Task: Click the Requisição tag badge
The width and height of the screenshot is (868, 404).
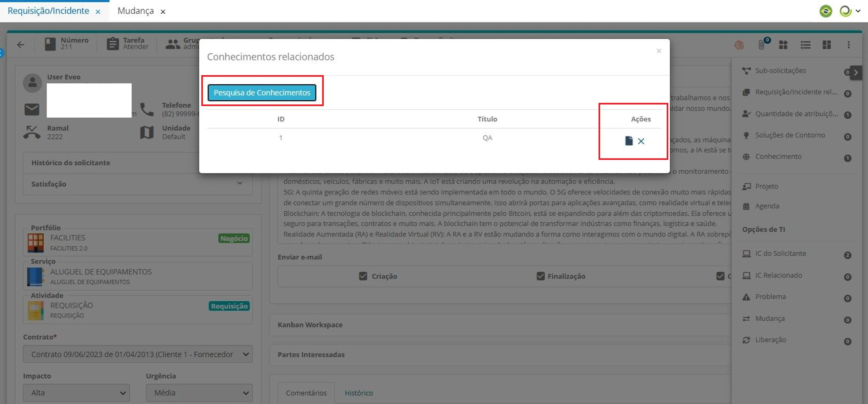Action: [x=229, y=306]
